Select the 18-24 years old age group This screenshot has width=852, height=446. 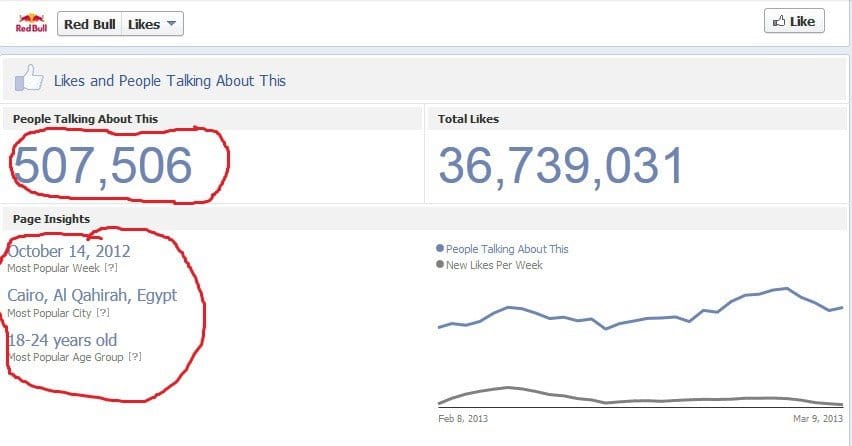62,340
